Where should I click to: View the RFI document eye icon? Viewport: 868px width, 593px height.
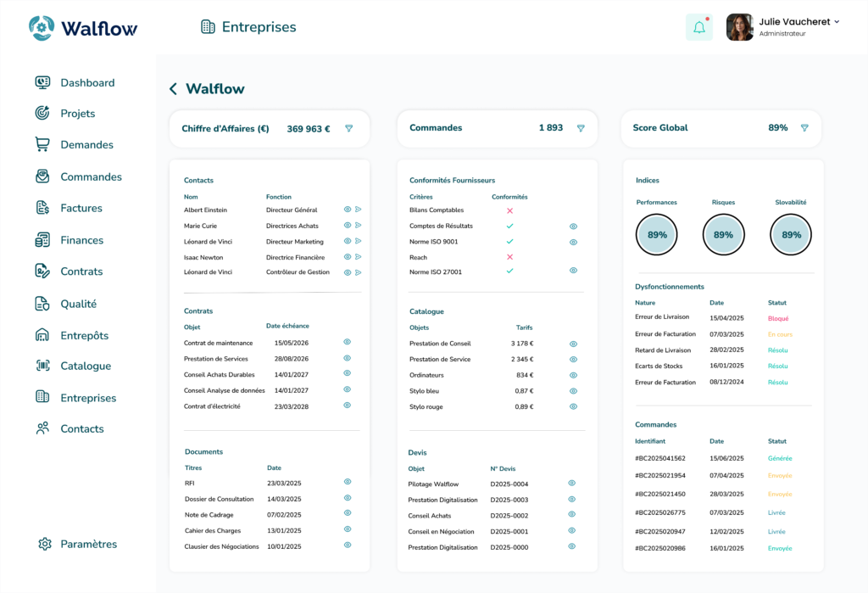pos(347,482)
